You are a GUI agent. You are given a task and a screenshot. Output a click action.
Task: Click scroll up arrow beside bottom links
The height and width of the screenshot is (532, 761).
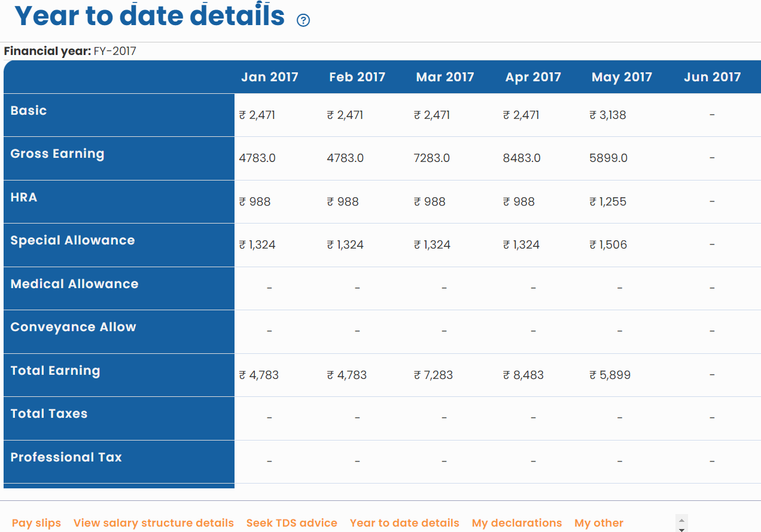(681, 519)
